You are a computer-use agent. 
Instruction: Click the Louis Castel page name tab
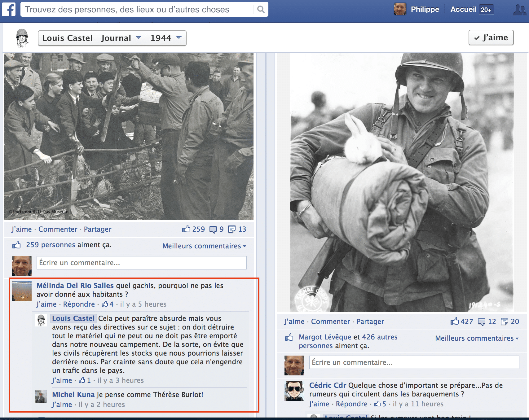pos(68,38)
